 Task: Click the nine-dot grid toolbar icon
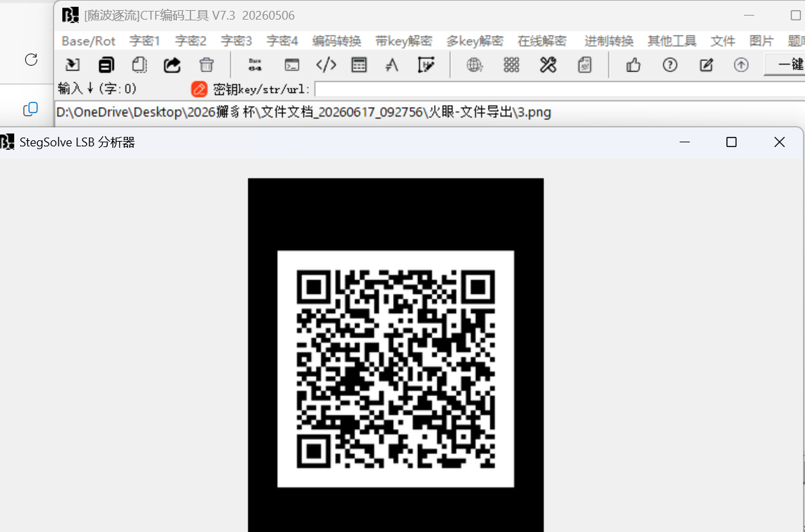[x=512, y=64]
